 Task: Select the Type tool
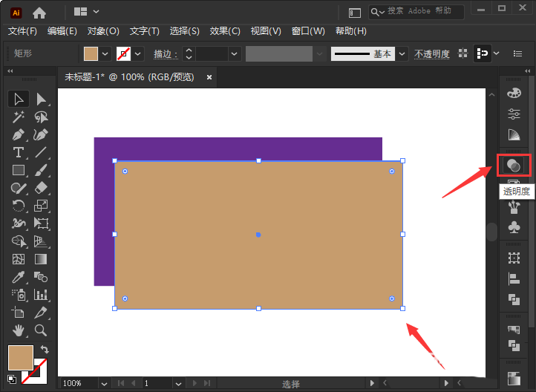pyautogui.click(x=19, y=152)
